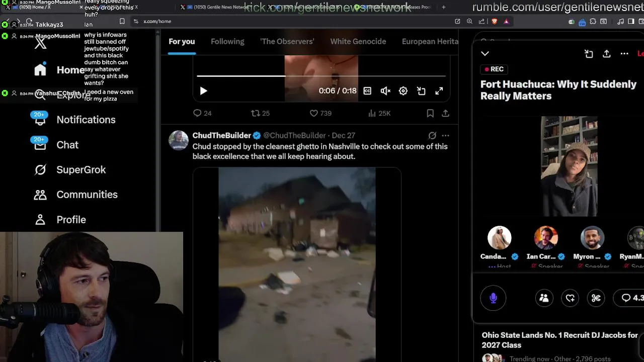Open the 'The Observers' timeline tab
Viewport: 644px width, 362px height.
tap(287, 41)
